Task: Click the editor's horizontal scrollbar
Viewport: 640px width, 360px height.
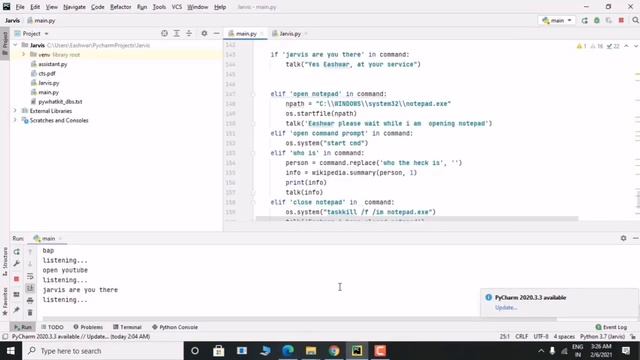Action: (x=417, y=219)
